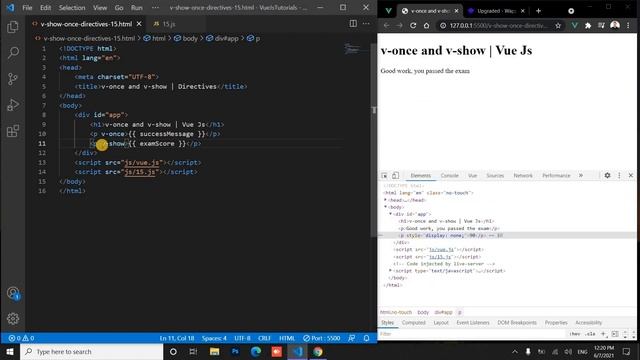Show errors and warnings in status bar
This screenshot has height=360, width=640.
[x=21, y=338]
